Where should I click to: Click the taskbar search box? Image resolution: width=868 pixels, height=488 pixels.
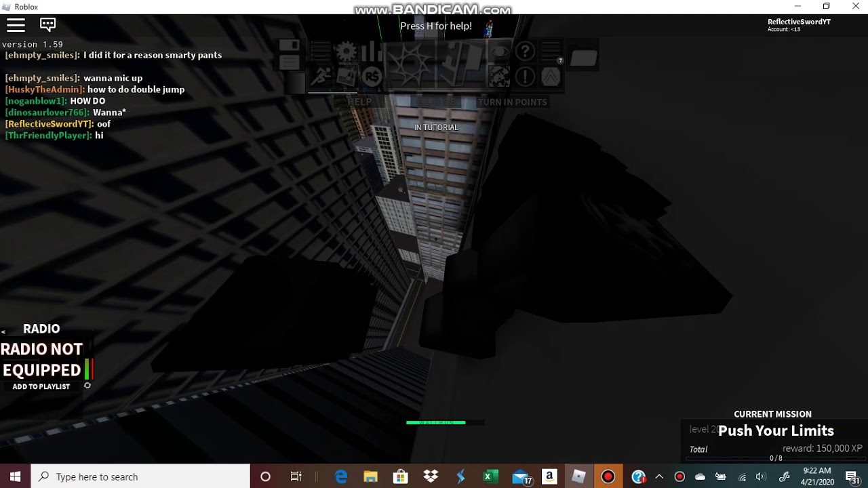tap(140, 476)
